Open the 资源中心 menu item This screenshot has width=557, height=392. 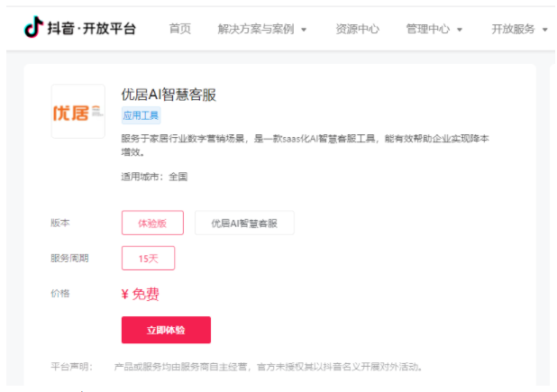click(357, 29)
